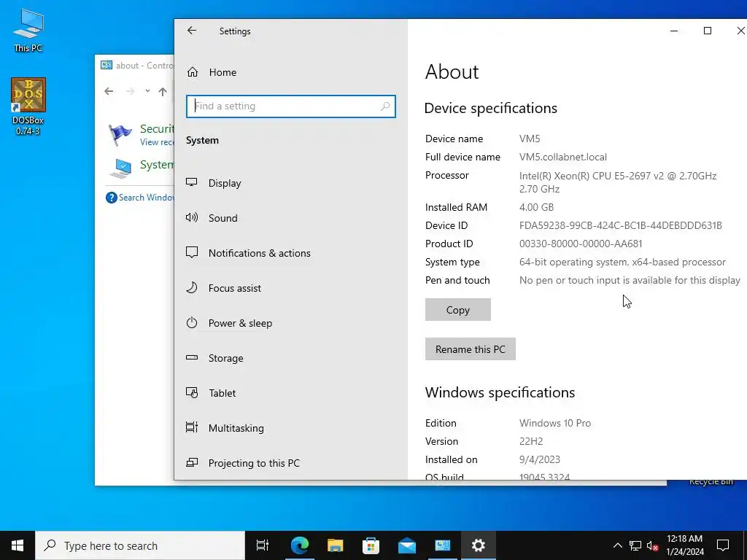Open the clock and date flyout
Viewport: 747px width, 560px height.
[684, 545]
